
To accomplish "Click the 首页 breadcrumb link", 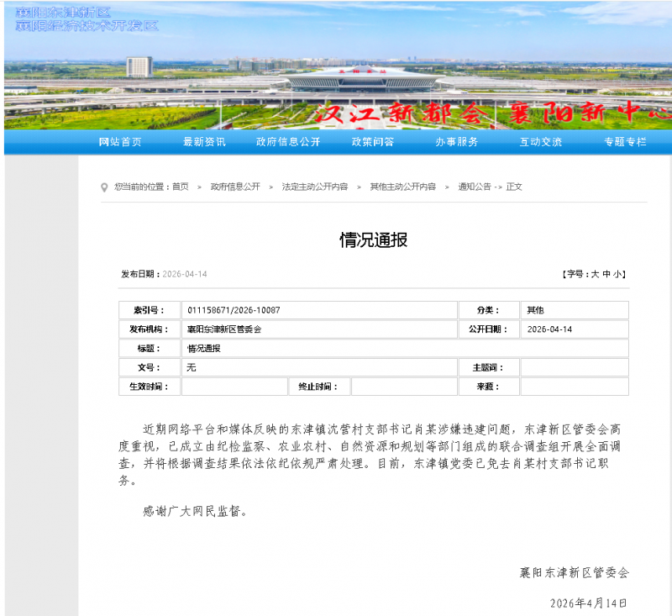I will click(x=181, y=187).
